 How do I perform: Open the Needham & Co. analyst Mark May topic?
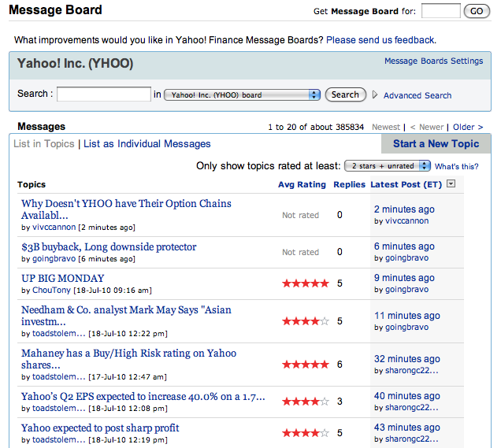(126, 316)
